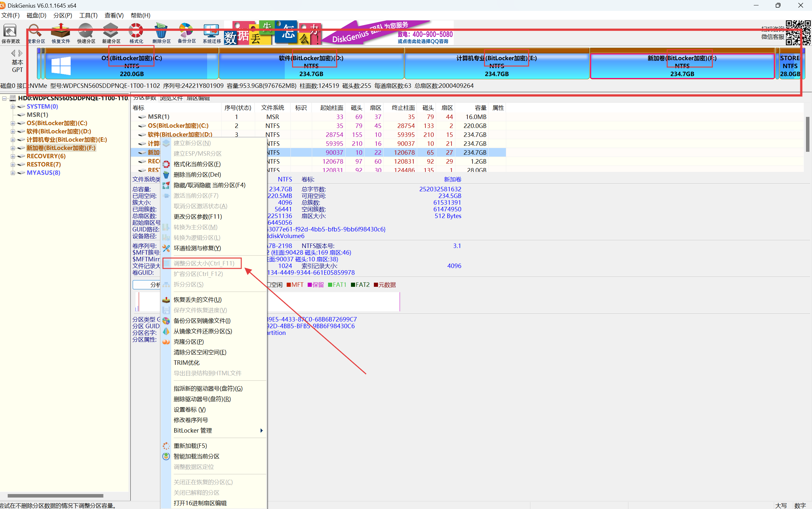812x509 pixels.
Task: Select 格式化当前分区(F) in context menu
Action: (197, 164)
